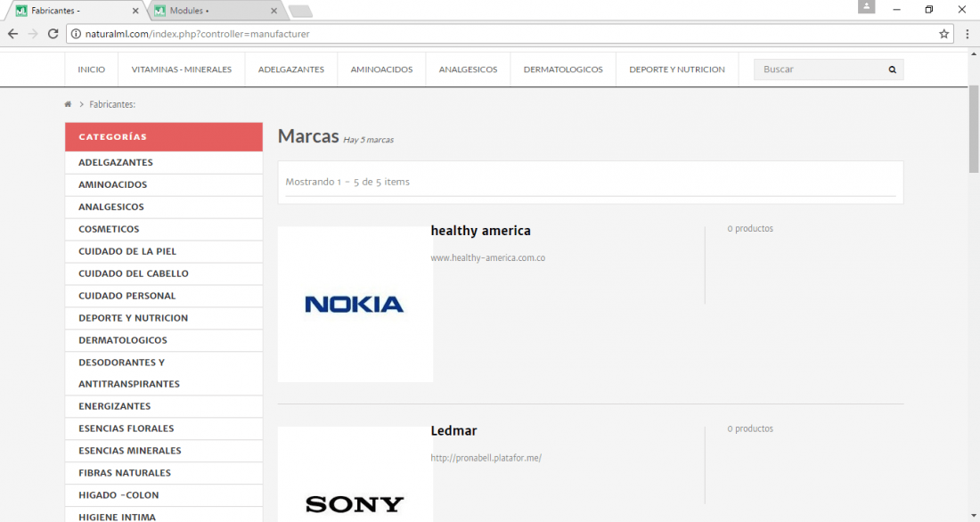This screenshot has height=522, width=980.
Task: Open ANALGESICOS in the top menu
Action: [468, 69]
